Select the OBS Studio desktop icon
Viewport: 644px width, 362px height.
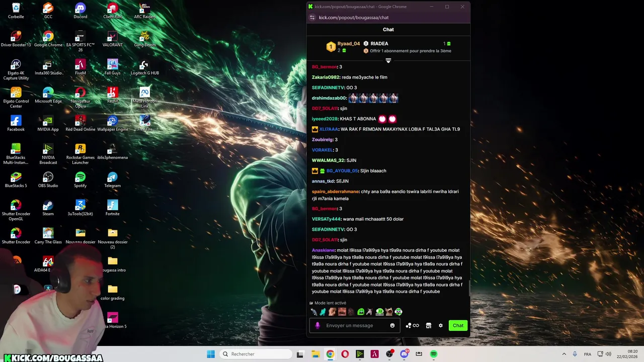48,179
